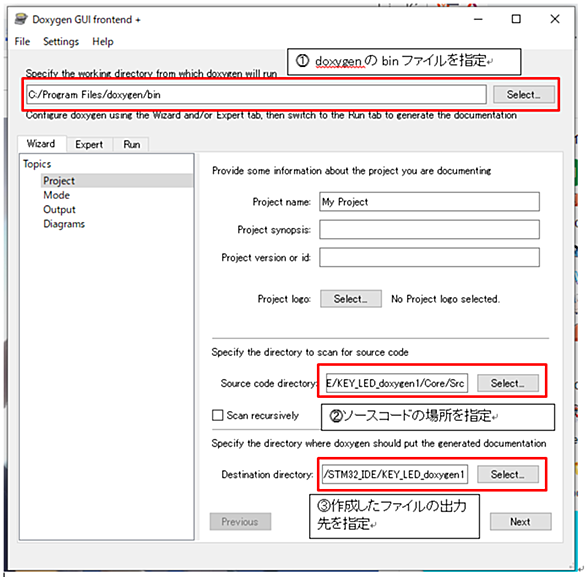586x577 pixels.
Task: Click the Next button
Action: 520,522
